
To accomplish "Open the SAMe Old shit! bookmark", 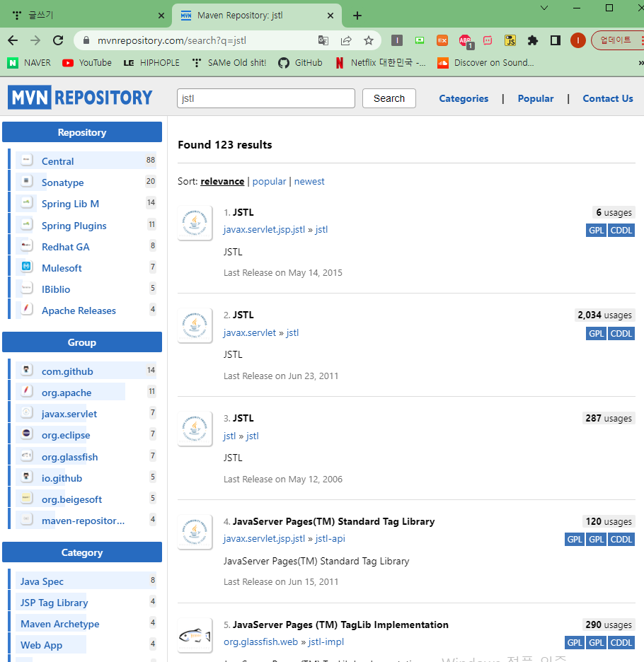I will 229,63.
